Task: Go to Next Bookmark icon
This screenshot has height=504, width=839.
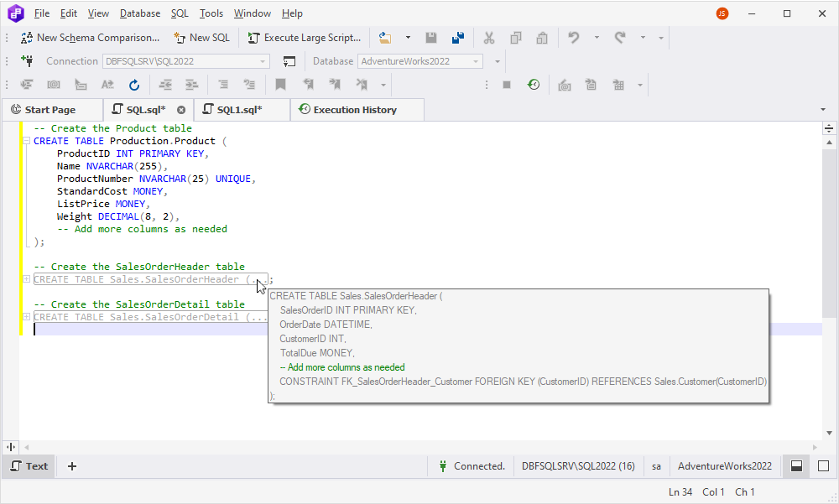Action: pos(335,85)
